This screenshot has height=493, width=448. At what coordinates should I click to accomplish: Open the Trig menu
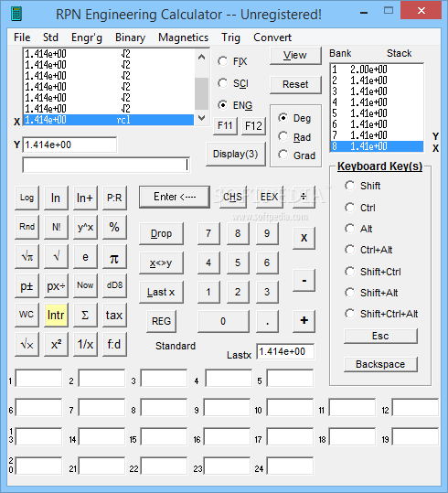tap(230, 38)
